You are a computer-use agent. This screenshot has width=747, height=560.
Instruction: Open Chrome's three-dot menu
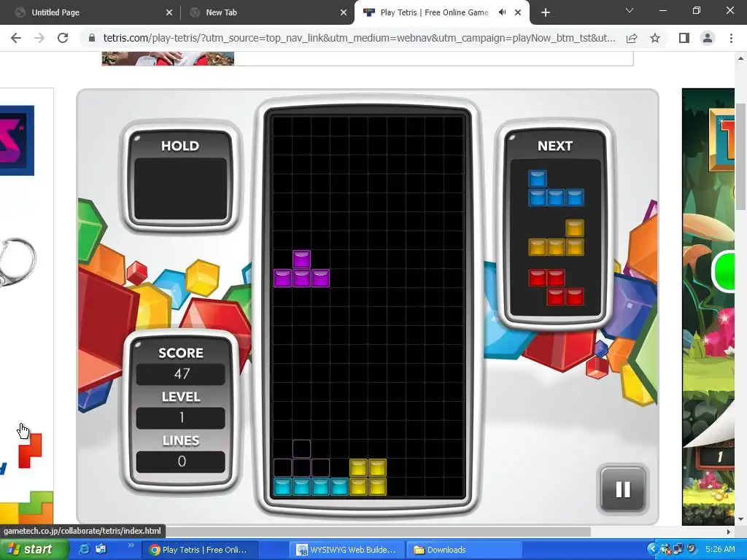point(731,38)
